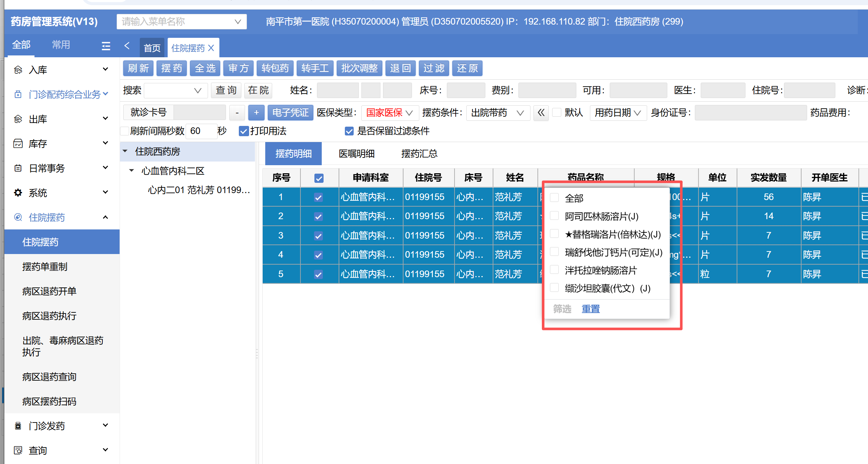Close the 住院摆药 tab with X
The width and height of the screenshot is (868, 464).
click(x=211, y=48)
